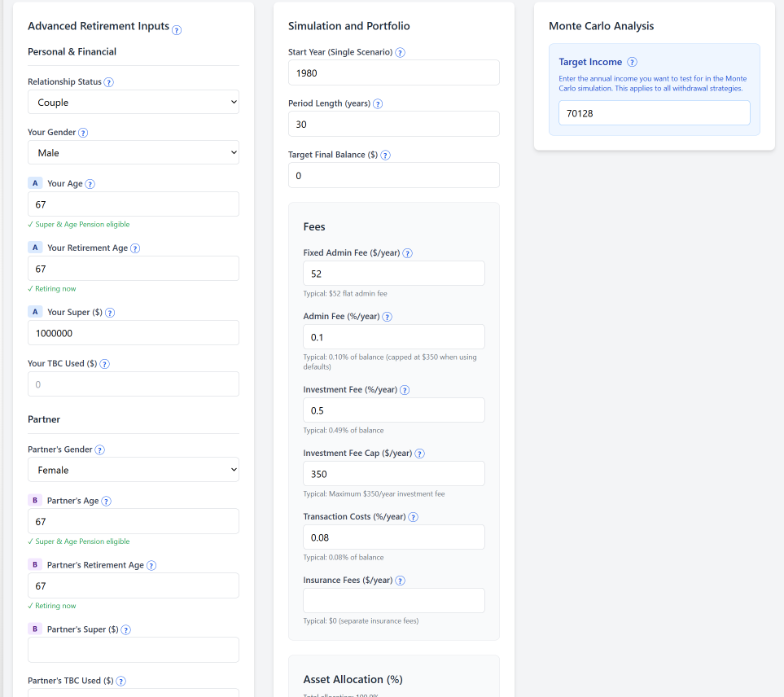This screenshot has width=784, height=697.
Task: Click help icon next to Investment Fee Cap
Action: click(x=420, y=454)
